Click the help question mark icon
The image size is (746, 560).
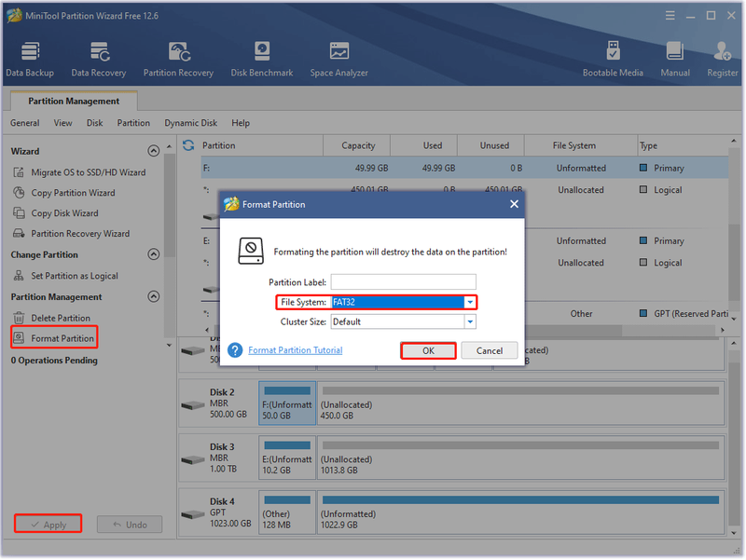click(235, 350)
